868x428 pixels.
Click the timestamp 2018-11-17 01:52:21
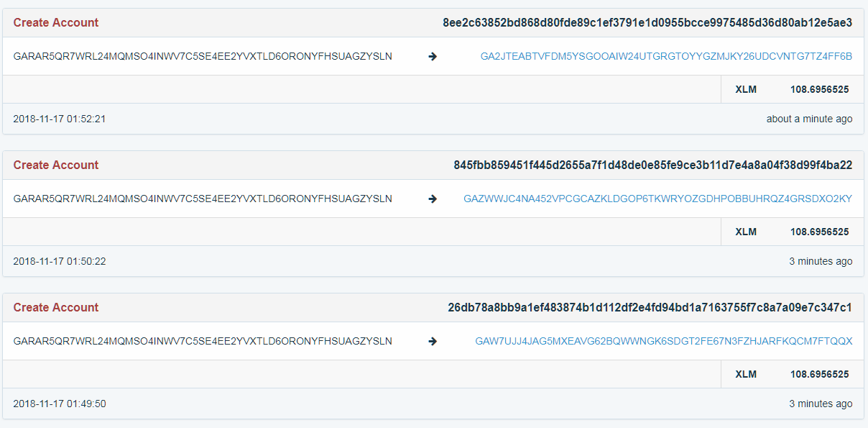[x=60, y=119]
